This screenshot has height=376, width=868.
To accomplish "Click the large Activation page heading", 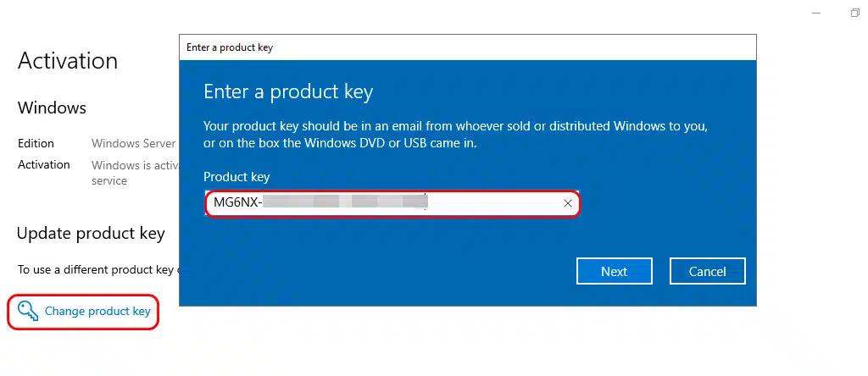I will (68, 61).
